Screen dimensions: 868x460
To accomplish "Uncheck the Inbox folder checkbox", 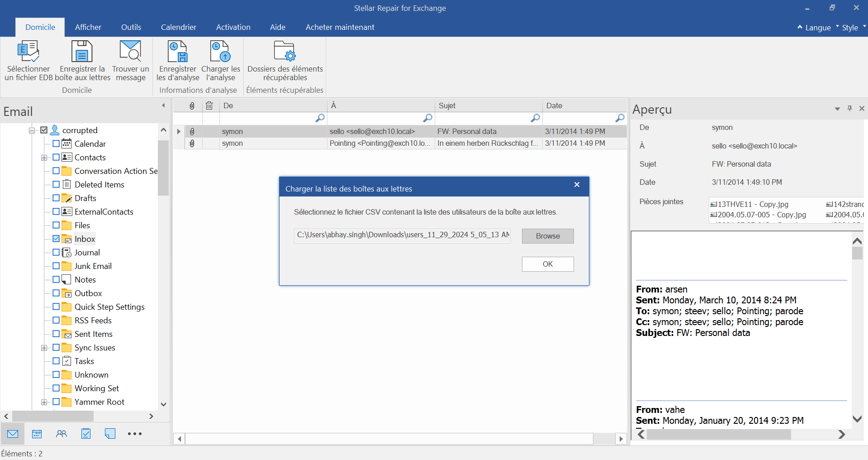I will pos(56,239).
